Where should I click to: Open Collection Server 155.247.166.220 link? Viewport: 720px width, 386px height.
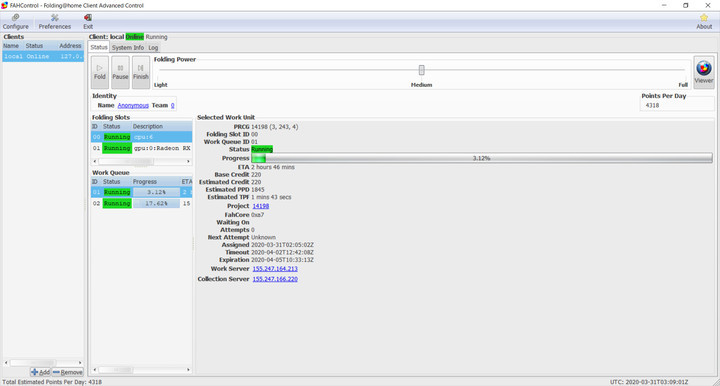[275, 279]
